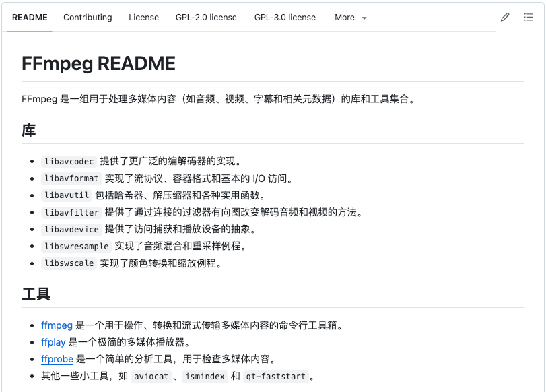View the GPL-3.0 license tab

(285, 17)
